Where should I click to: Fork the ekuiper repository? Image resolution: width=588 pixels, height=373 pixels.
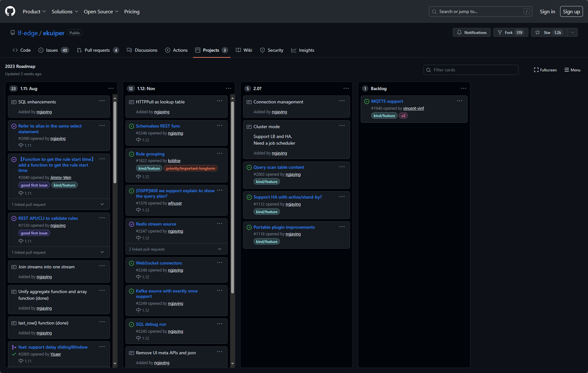pyautogui.click(x=510, y=33)
